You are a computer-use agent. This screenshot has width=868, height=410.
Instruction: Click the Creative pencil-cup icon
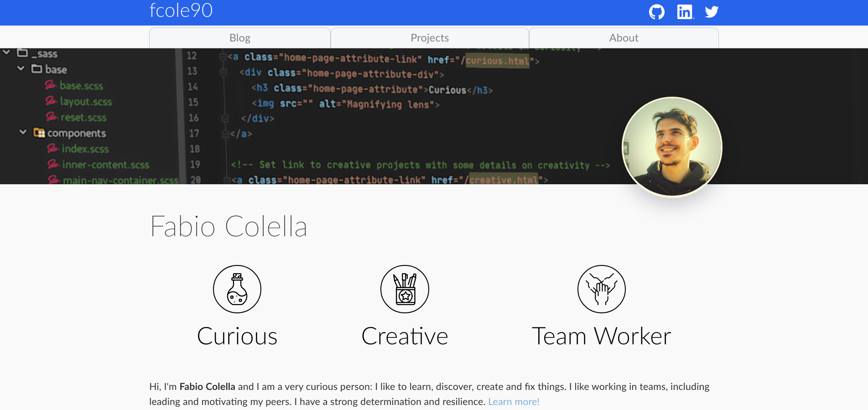coord(405,289)
